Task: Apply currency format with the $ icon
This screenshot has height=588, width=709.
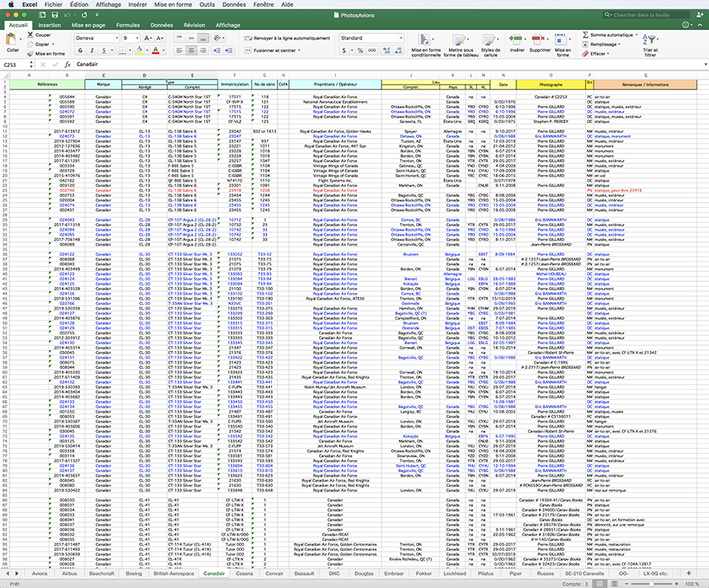Action: [x=344, y=50]
